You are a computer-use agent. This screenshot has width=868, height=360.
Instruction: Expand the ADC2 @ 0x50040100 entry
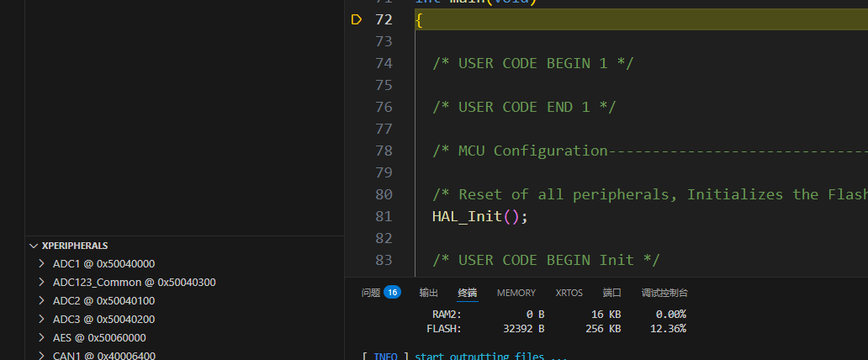coord(103,301)
